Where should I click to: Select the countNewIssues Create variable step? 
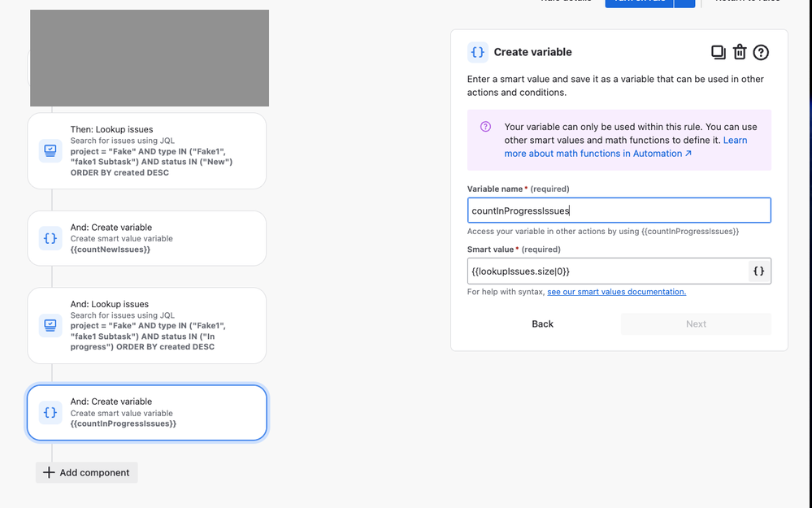pos(147,238)
